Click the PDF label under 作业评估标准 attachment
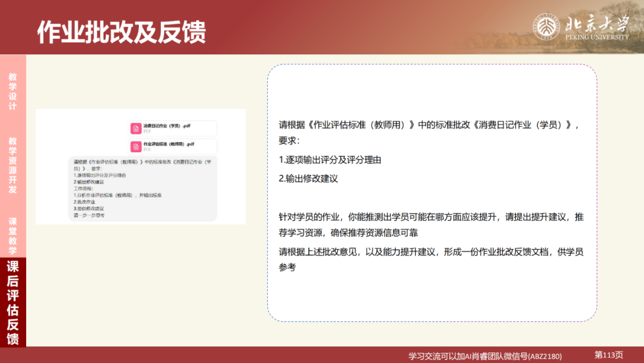This screenshot has height=363, width=644. (147, 150)
